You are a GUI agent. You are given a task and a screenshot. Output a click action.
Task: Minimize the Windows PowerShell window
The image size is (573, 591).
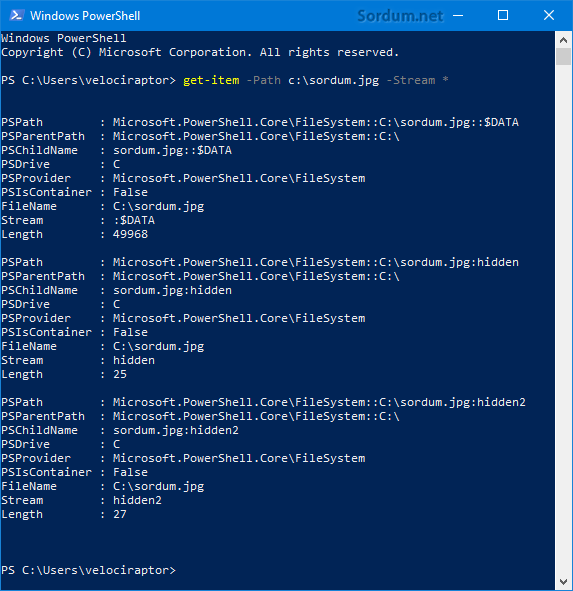click(458, 15)
